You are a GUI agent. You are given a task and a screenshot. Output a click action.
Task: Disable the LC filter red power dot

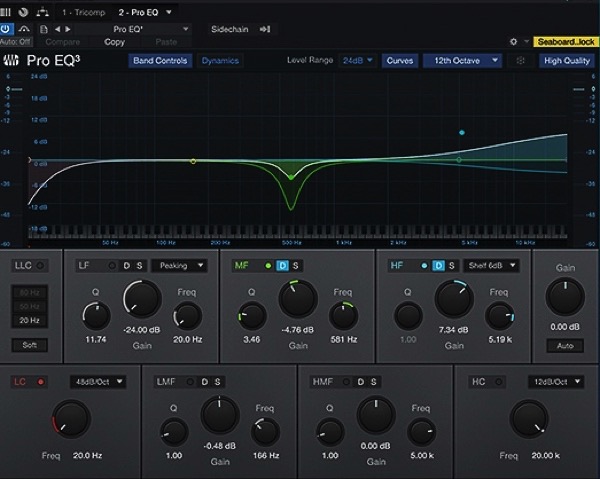click(x=41, y=382)
